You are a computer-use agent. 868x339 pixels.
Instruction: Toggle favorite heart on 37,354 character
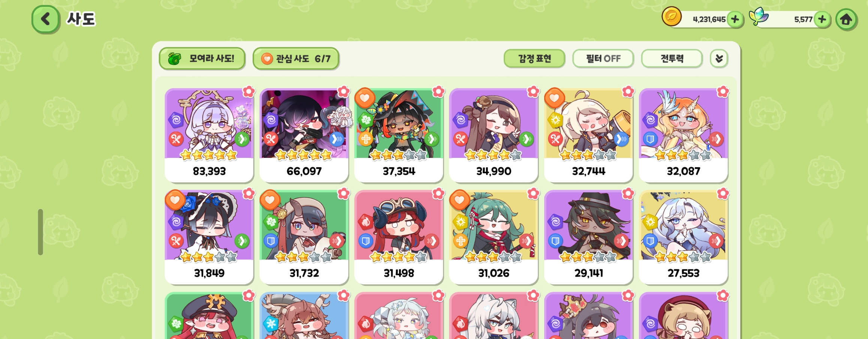point(365,98)
